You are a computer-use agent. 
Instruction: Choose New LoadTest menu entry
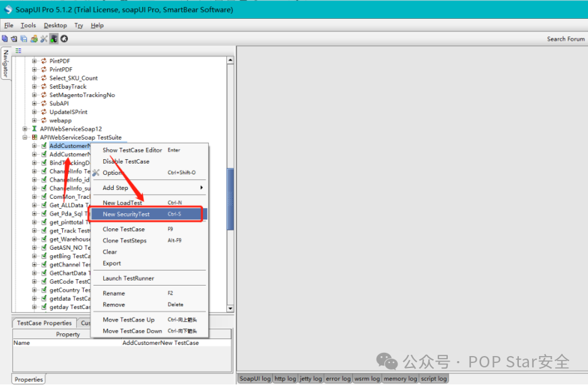pyautogui.click(x=149, y=203)
